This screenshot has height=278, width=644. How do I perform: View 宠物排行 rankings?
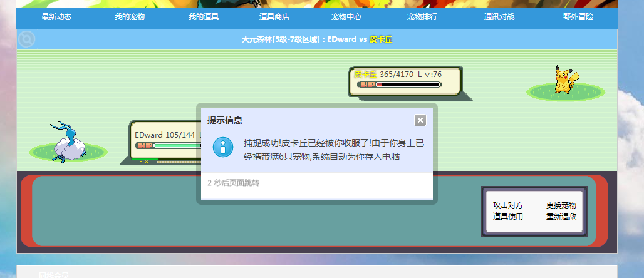[422, 18]
